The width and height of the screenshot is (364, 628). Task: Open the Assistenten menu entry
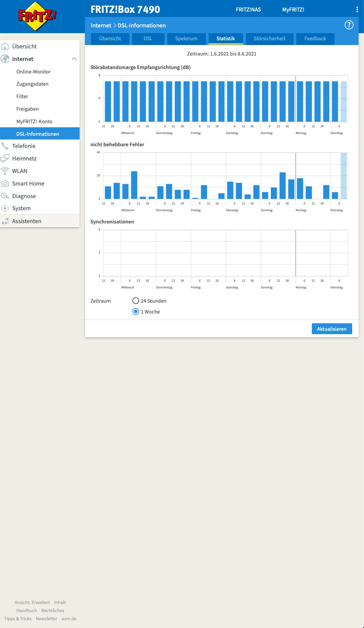[27, 221]
